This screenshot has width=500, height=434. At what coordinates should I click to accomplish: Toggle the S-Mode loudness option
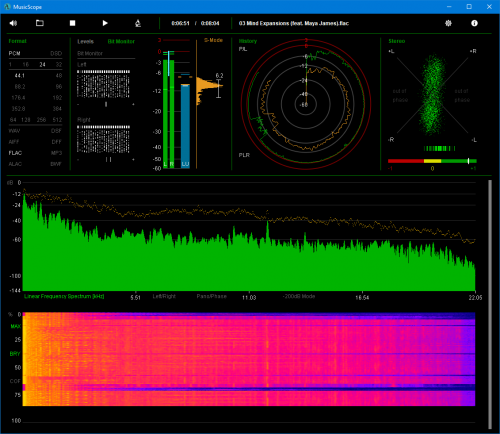click(x=213, y=40)
